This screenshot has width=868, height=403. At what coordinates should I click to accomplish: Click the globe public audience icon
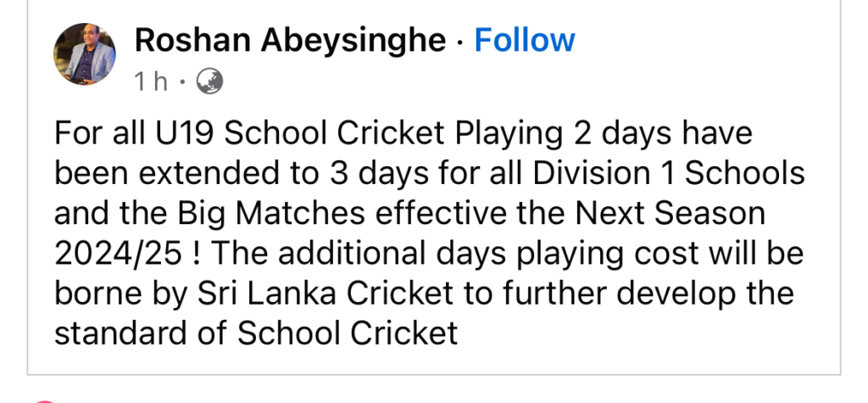[x=209, y=81]
